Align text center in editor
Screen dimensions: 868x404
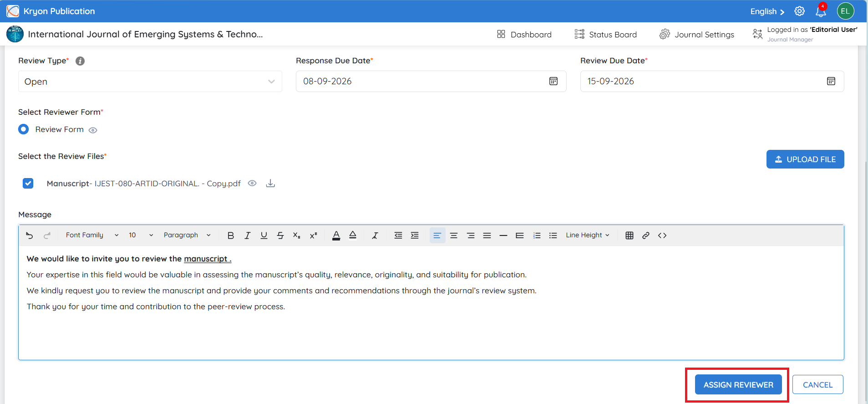(x=454, y=235)
